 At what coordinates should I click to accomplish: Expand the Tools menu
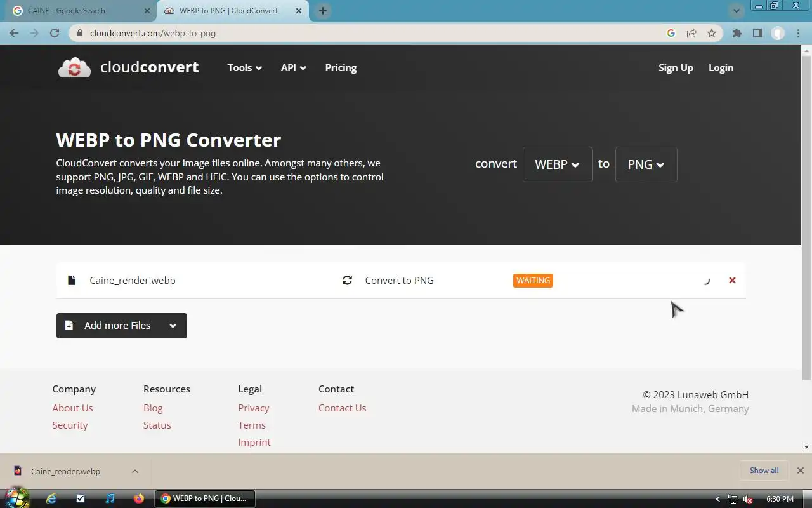(x=245, y=68)
